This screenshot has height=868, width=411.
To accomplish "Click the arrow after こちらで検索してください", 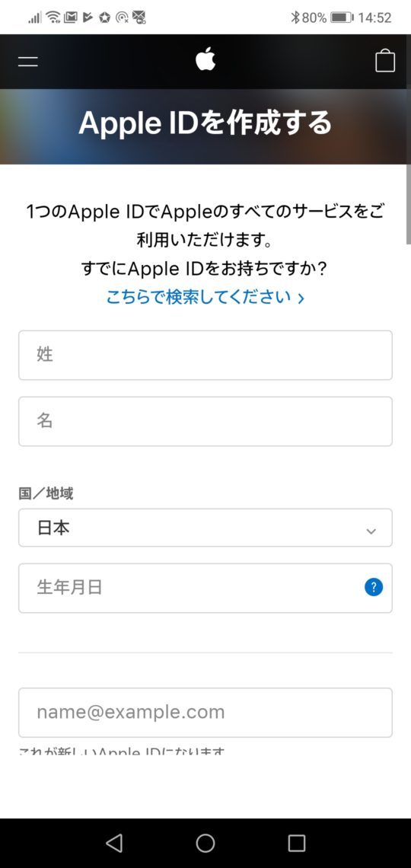I will coord(301,298).
